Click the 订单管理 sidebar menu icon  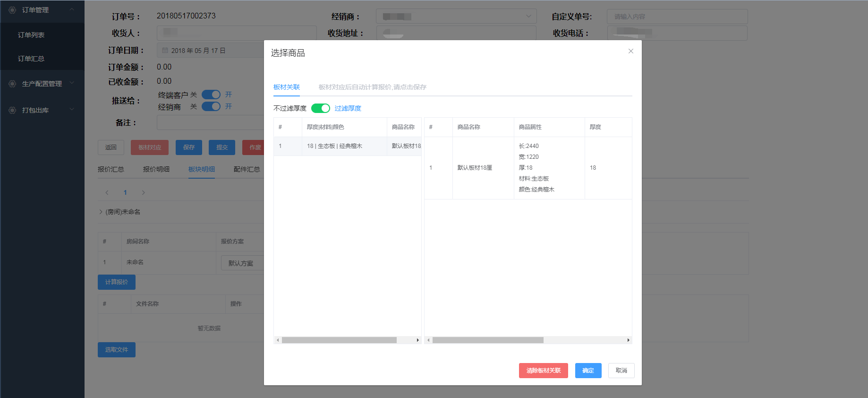click(x=12, y=10)
